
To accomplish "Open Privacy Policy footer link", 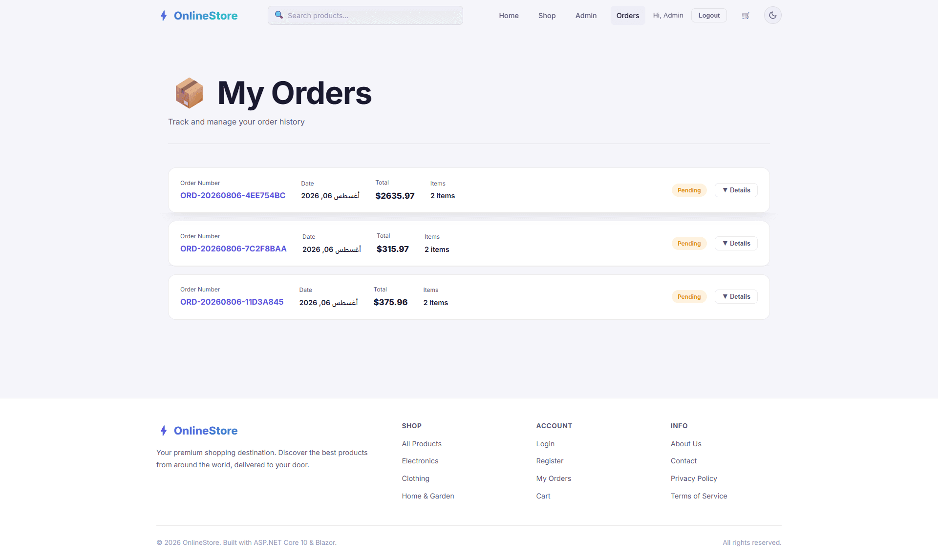I will pyautogui.click(x=694, y=478).
